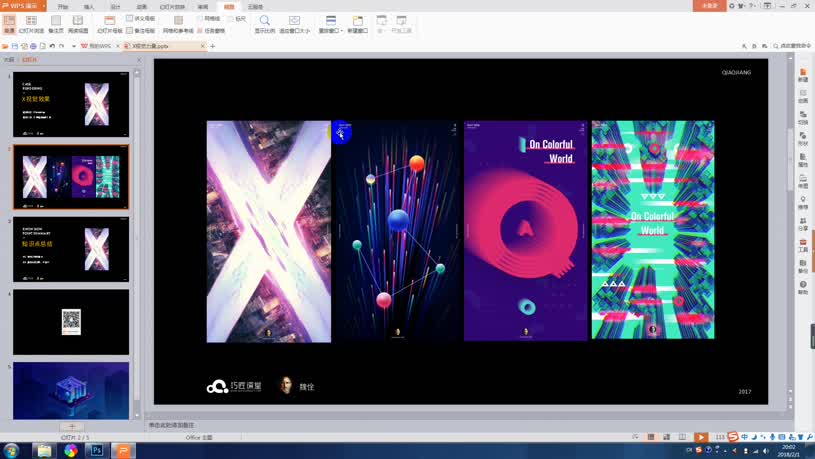Select slide 4 thumbnail with QR code
Screen dimensions: 815x459
tap(71, 322)
